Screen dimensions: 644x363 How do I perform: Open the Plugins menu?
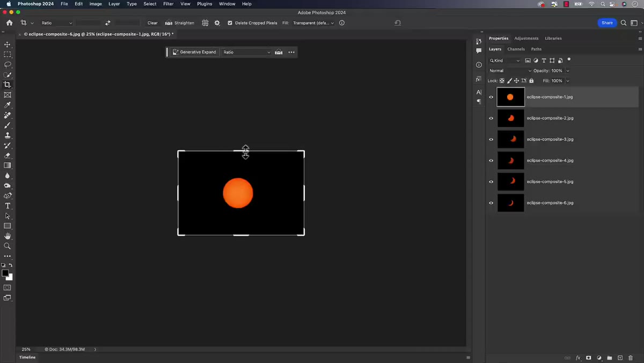pos(204,4)
